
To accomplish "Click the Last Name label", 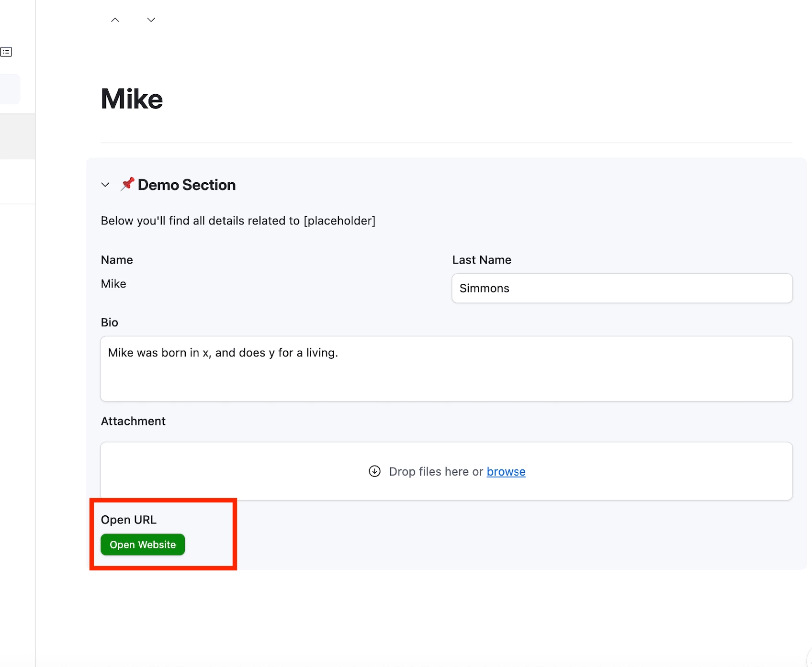I will [482, 260].
